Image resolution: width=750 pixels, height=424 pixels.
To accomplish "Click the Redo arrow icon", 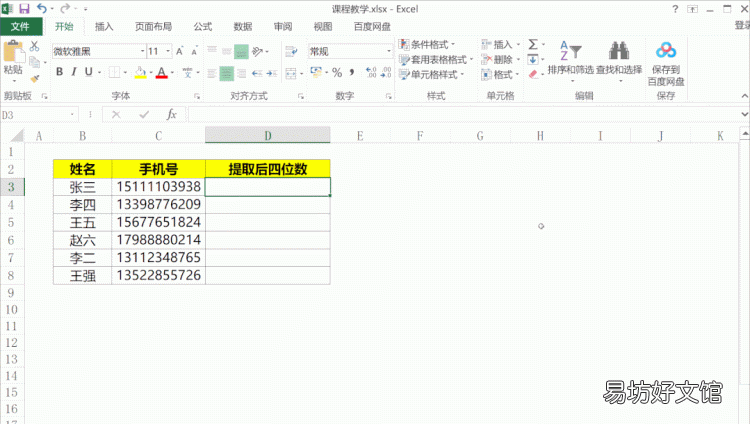I will [x=65, y=9].
